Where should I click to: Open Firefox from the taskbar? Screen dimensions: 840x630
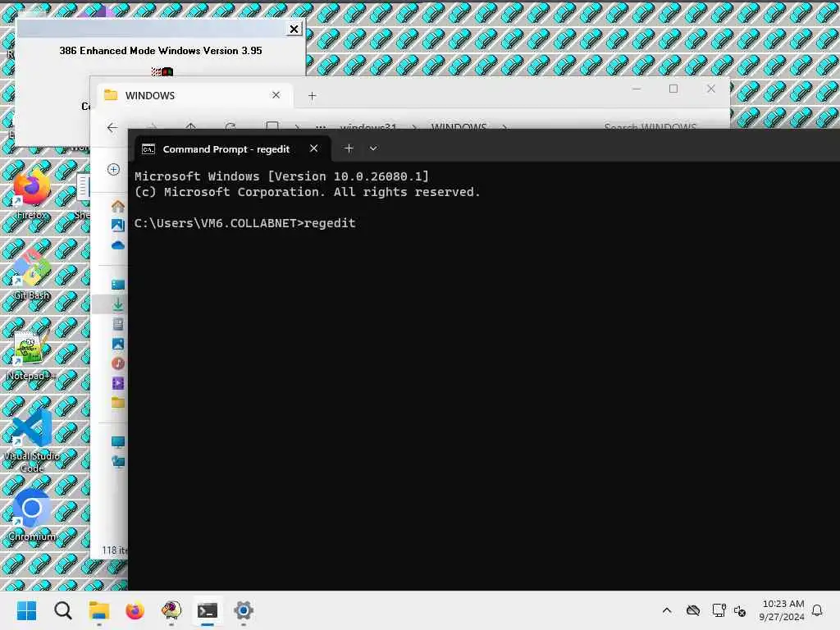coord(135,610)
